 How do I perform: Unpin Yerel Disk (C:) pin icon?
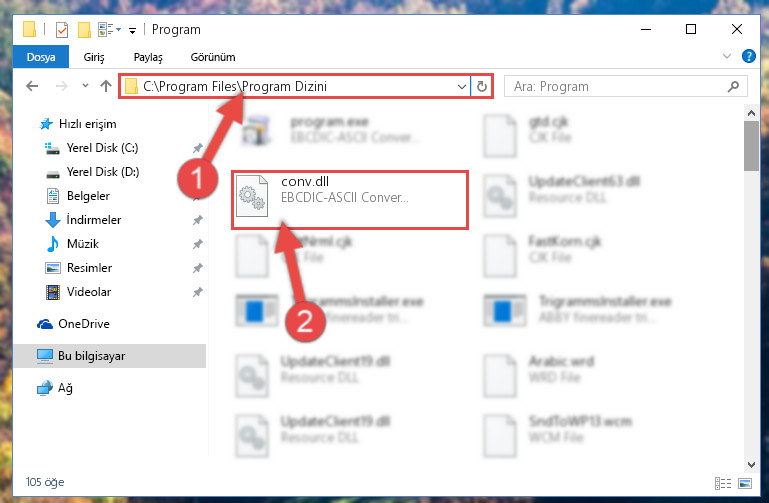coord(197,148)
